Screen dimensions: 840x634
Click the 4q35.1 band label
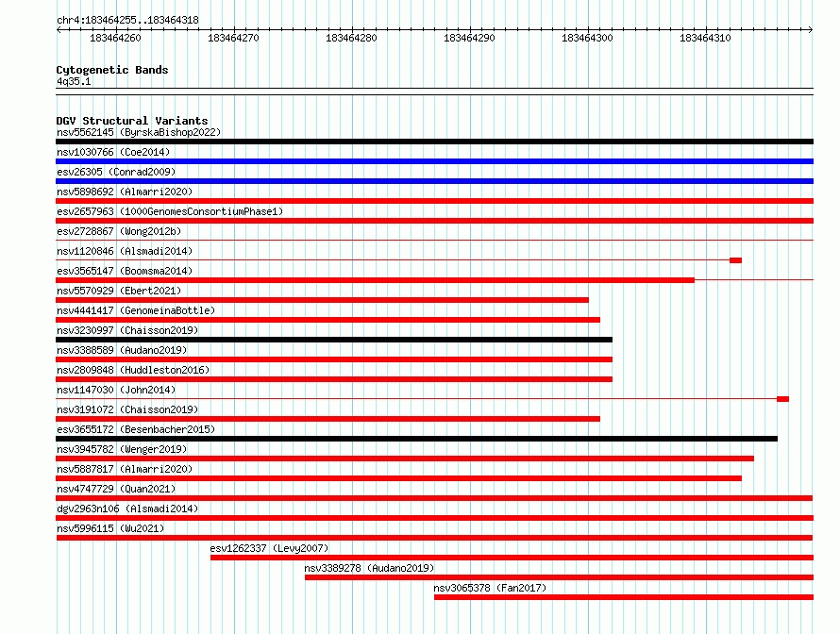pyautogui.click(x=74, y=81)
